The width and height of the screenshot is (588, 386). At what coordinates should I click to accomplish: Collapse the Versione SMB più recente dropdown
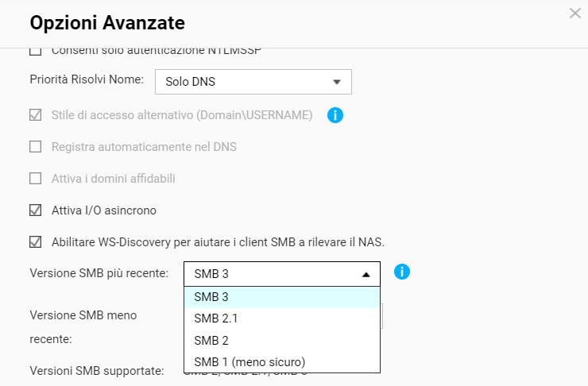(281, 274)
